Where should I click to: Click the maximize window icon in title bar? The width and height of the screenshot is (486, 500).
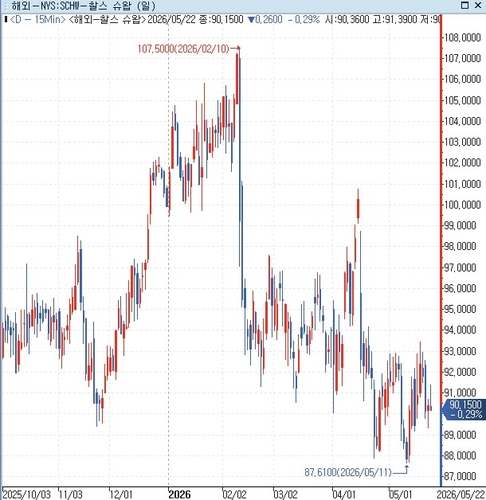coord(465,5)
